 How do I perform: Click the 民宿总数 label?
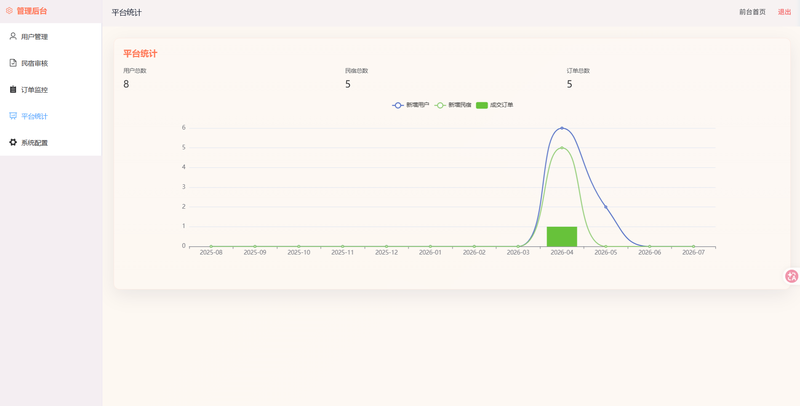[357, 71]
